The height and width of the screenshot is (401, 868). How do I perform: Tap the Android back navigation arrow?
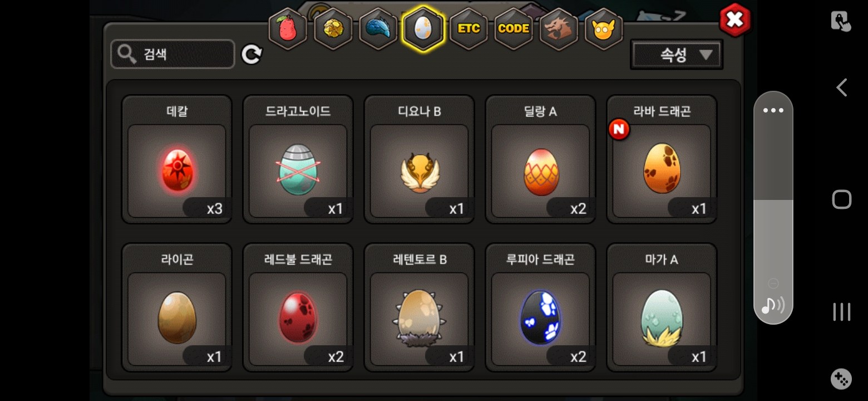(842, 87)
